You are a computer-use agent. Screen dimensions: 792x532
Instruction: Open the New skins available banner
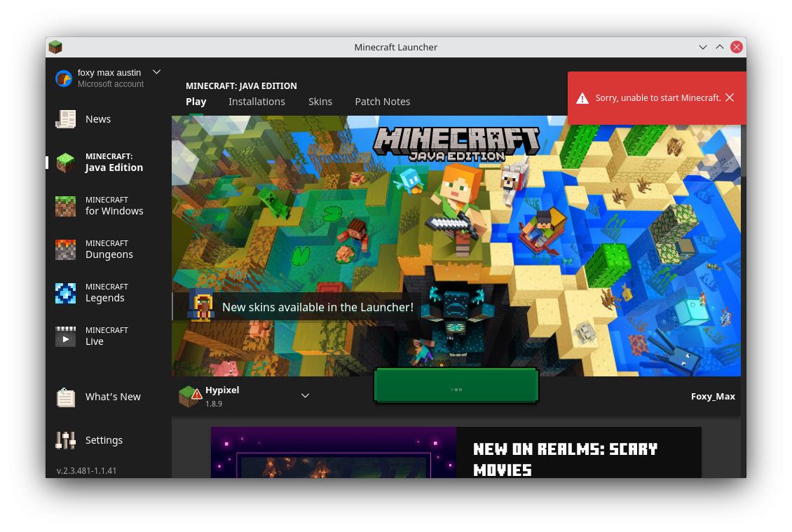298,307
